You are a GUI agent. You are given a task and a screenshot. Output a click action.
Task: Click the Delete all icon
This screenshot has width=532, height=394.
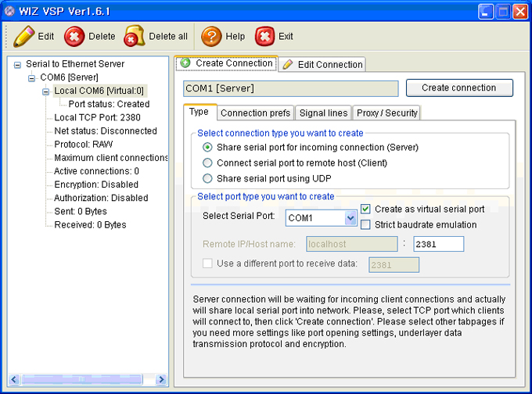(x=135, y=36)
